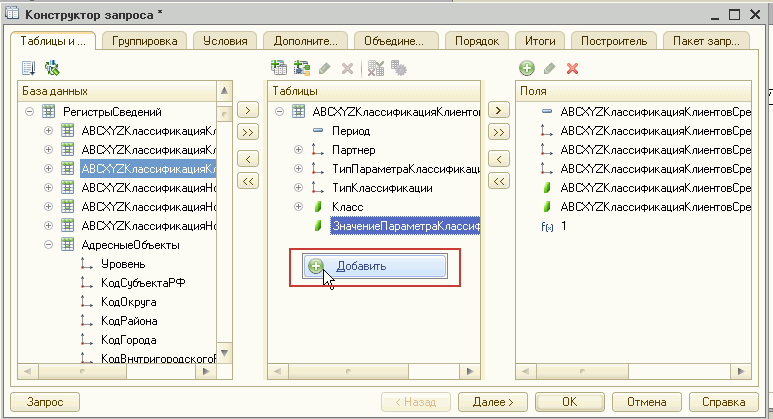Collapse the РегистрыСведений tree node
This screenshot has width=773, height=419.
click(x=29, y=112)
